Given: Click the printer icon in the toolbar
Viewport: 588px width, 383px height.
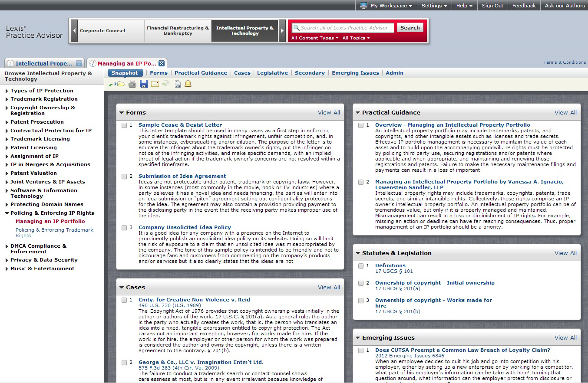Looking at the screenshot, I should (x=132, y=84).
